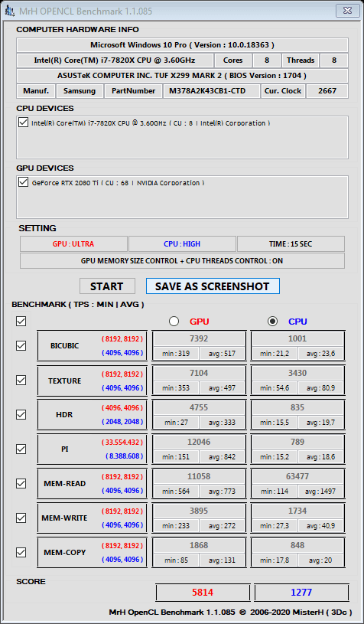Uncheck the PI benchmark checkbox
This screenshot has width=364, height=624.
coord(21,449)
